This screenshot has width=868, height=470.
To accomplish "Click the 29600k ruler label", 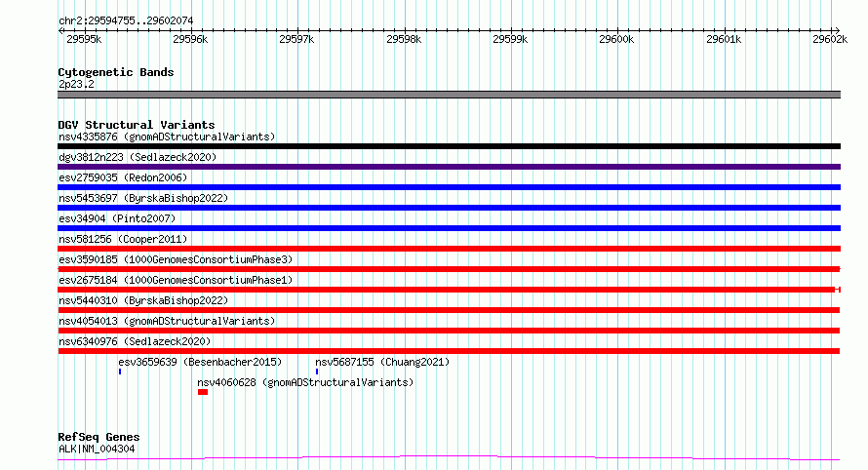I will pos(616,39).
